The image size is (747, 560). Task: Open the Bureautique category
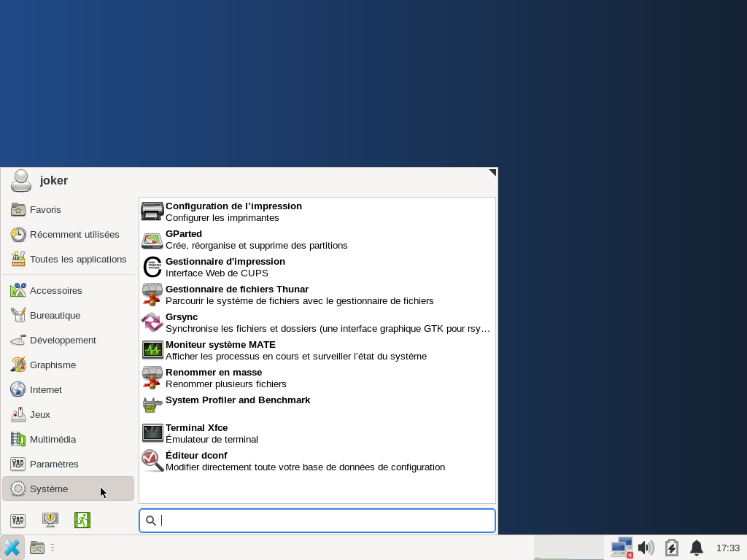coord(68,315)
